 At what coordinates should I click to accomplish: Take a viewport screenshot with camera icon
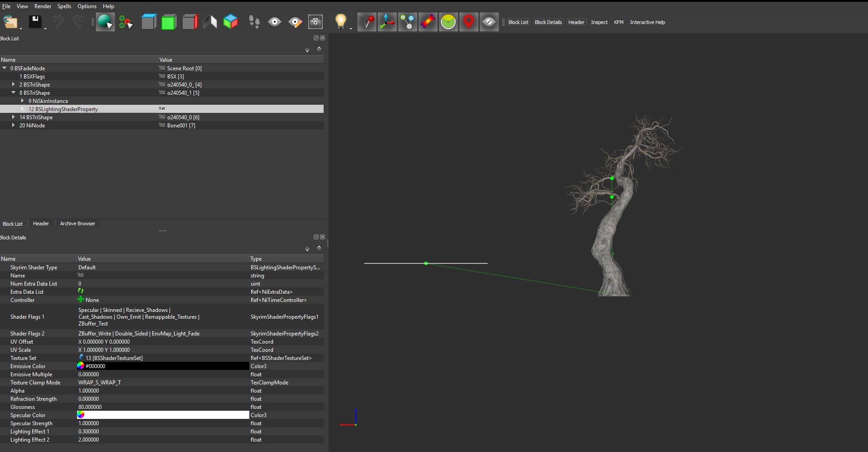point(315,22)
